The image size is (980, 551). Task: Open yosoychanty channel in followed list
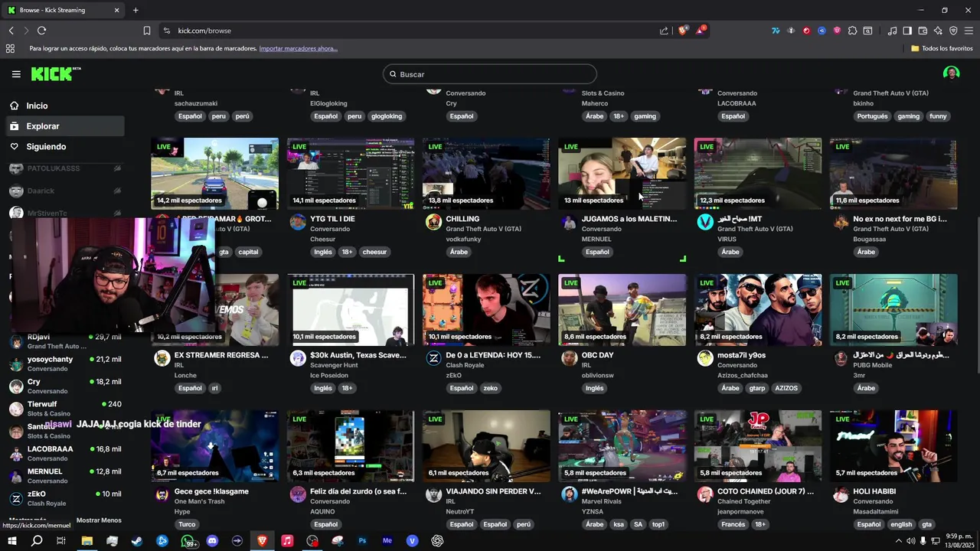(66, 364)
